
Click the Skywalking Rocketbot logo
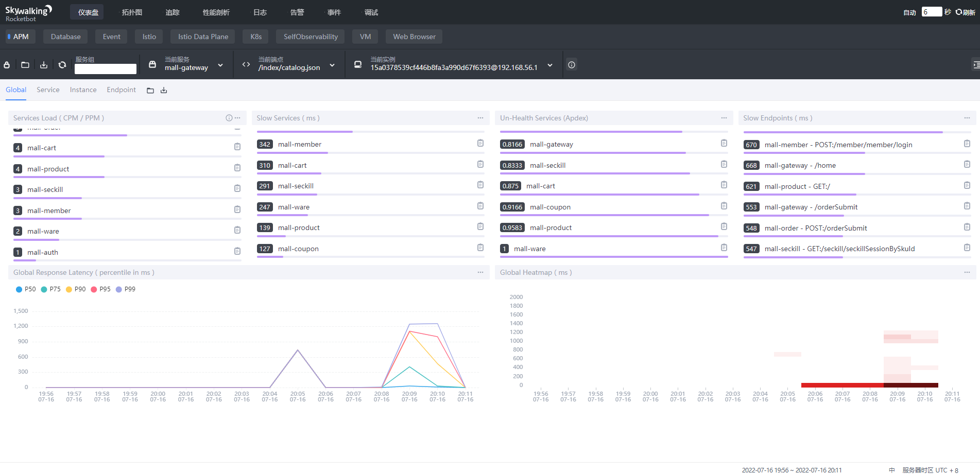coord(29,13)
